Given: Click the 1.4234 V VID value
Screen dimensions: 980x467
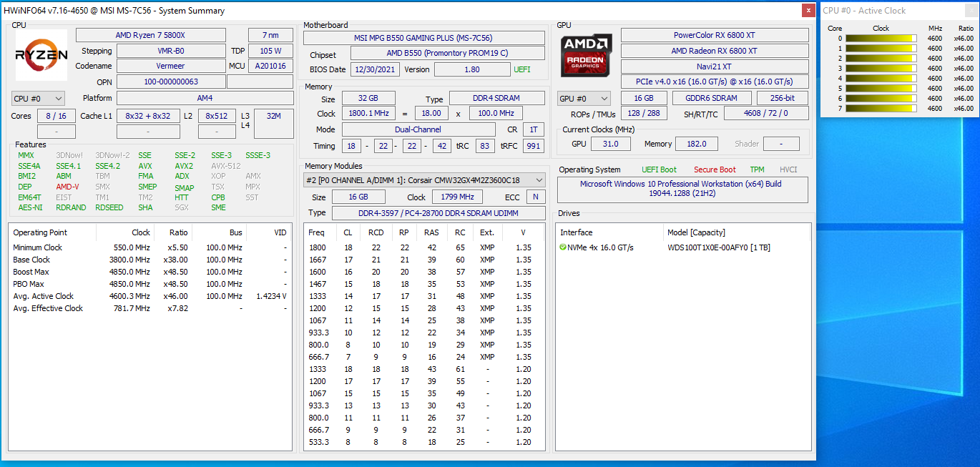Looking at the screenshot, I should point(271,296).
